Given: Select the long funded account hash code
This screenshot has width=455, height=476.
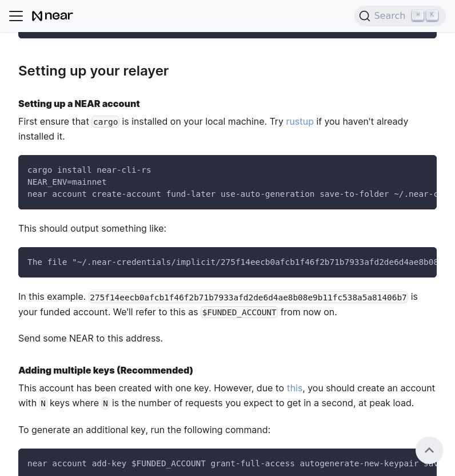Looking at the screenshot, I should [x=248, y=297].
